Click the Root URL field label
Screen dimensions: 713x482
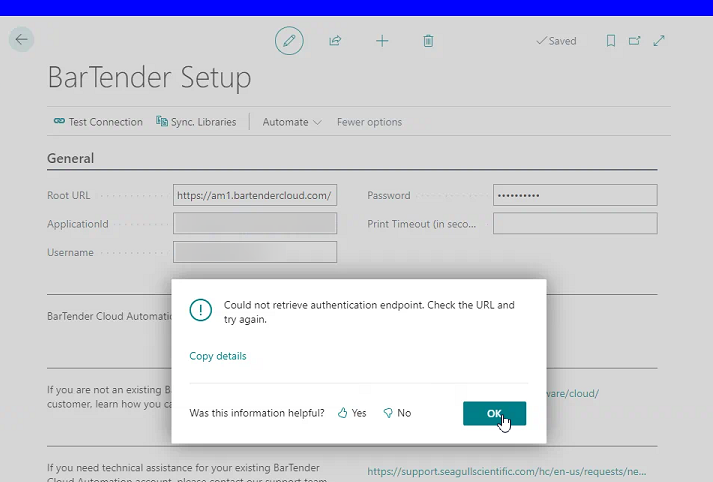click(x=69, y=195)
